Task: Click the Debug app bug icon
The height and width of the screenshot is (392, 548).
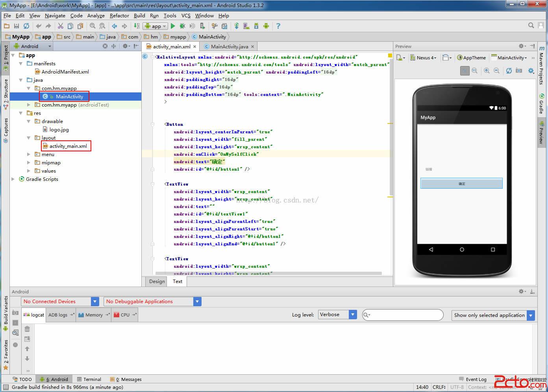Action: pyautogui.click(x=182, y=26)
